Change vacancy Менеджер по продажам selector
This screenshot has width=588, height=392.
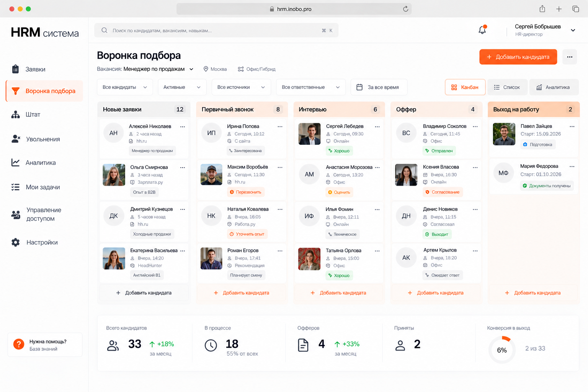pos(158,69)
